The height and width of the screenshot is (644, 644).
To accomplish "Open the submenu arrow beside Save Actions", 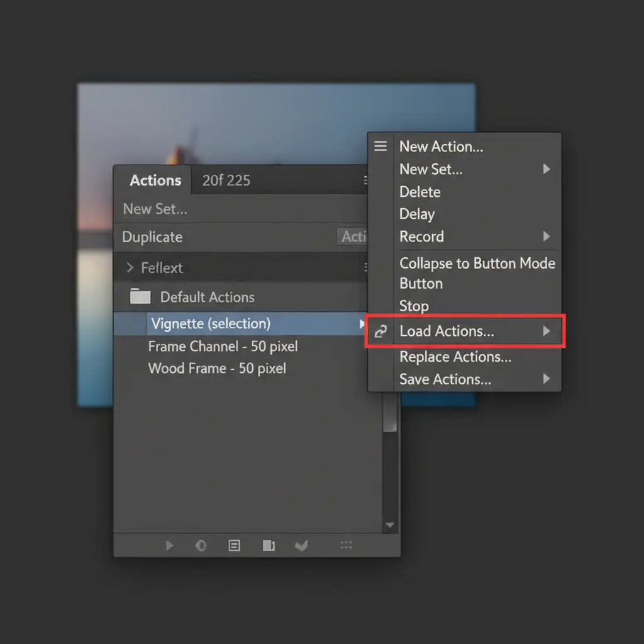I will [x=546, y=379].
